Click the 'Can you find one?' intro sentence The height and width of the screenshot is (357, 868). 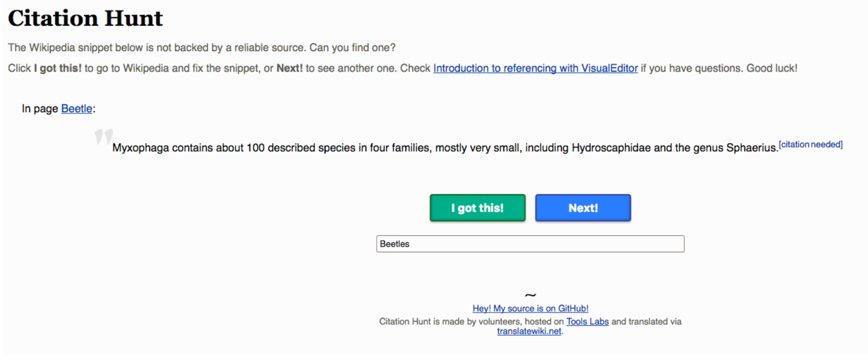point(352,48)
